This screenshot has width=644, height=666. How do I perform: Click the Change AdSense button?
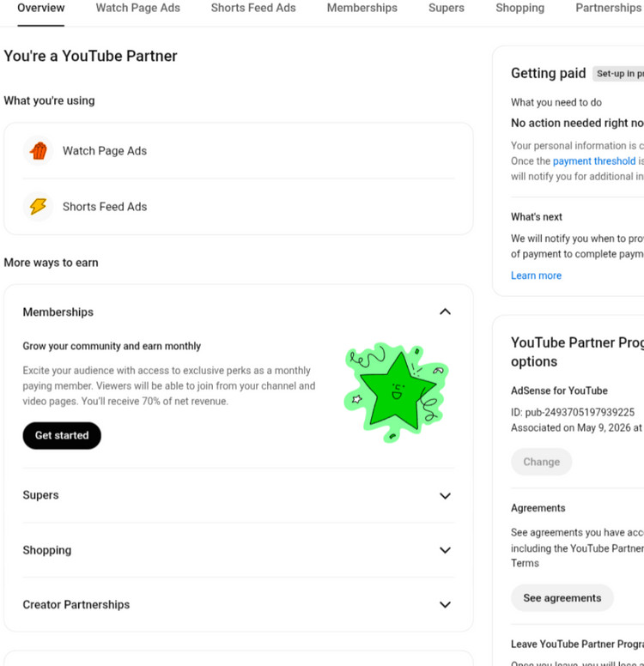tap(541, 462)
